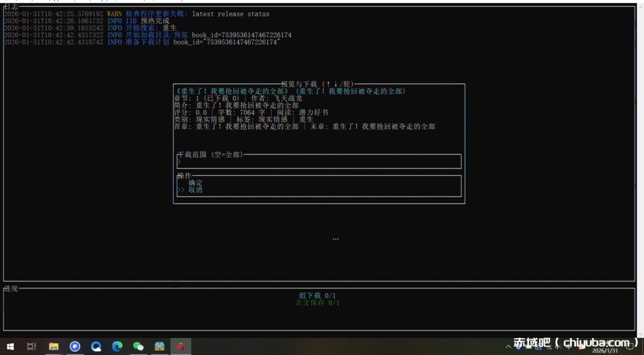Open File Explorer from the taskbar

[x=53, y=346]
